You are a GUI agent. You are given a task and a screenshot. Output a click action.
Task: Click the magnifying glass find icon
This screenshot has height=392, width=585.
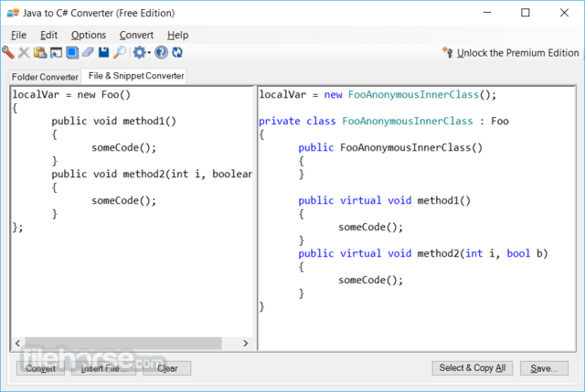(120, 53)
